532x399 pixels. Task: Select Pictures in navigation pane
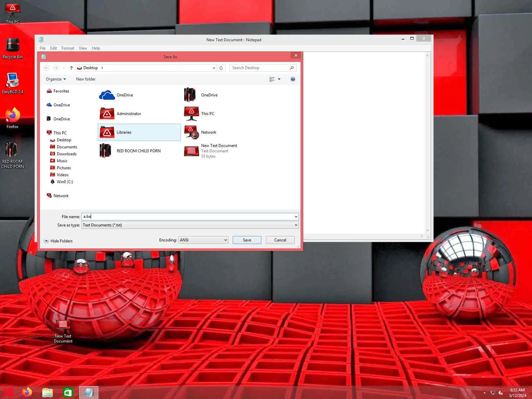pyautogui.click(x=61, y=168)
